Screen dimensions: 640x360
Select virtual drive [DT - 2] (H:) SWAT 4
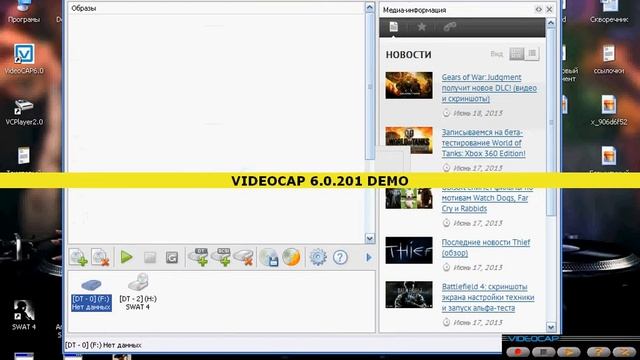tap(138, 292)
